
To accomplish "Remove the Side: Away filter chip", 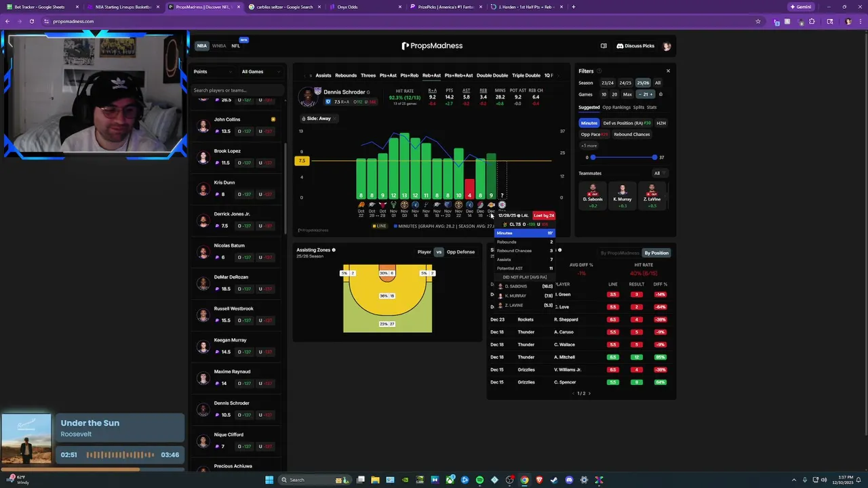I will pyautogui.click(x=335, y=119).
